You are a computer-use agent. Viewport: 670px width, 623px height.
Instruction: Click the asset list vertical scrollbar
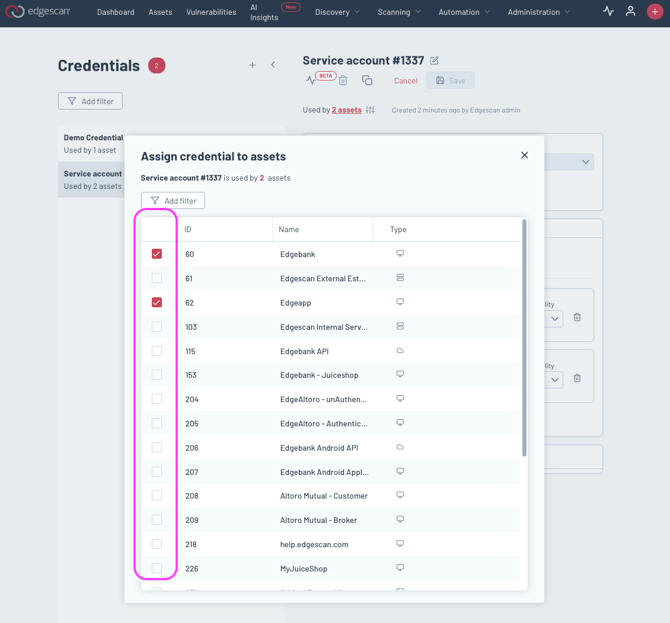524,340
